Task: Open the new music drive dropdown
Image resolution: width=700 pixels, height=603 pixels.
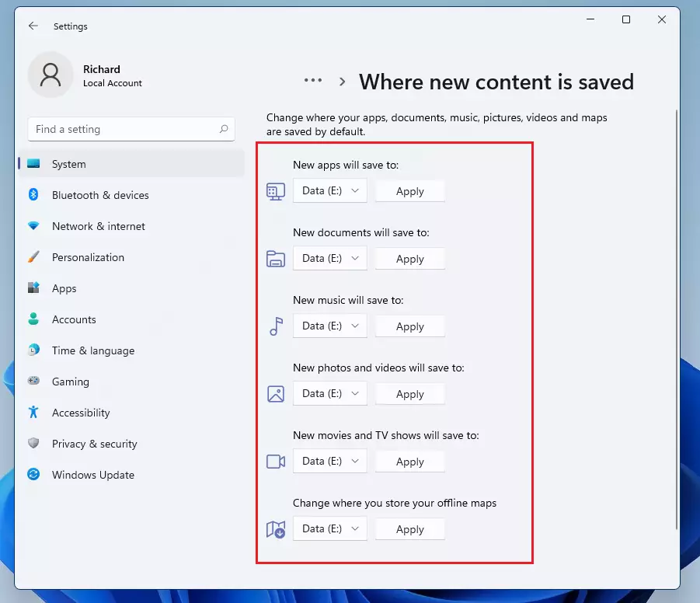Action: point(330,326)
